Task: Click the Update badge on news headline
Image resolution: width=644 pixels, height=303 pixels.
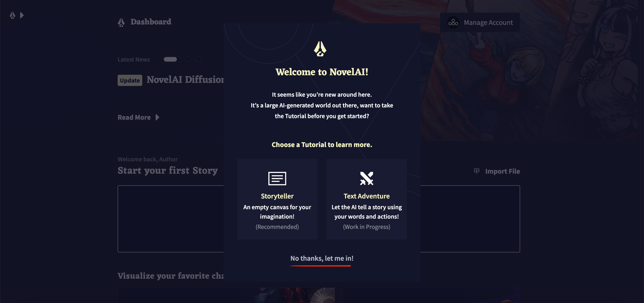Action: point(130,80)
